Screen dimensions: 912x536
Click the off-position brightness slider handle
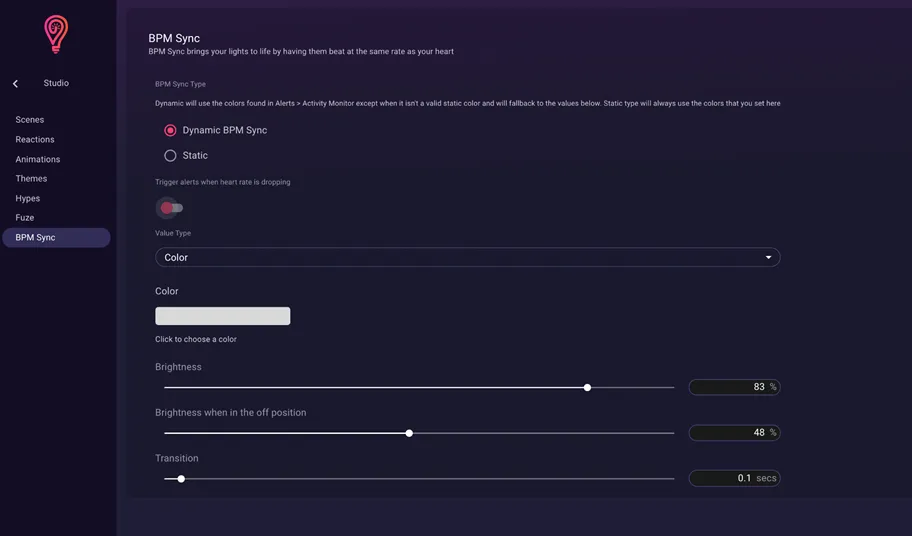(409, 433)
